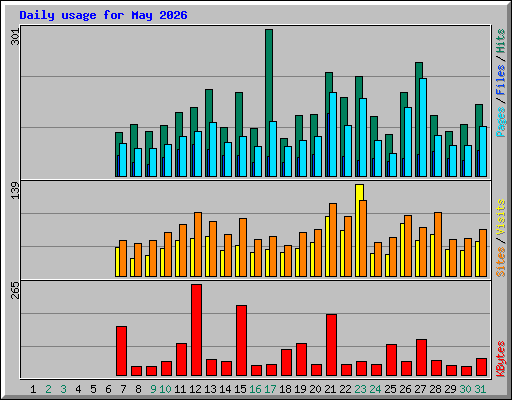512x400 pixels.
Task: Click day label 28 on the x-axis
Action: (435, 389)
